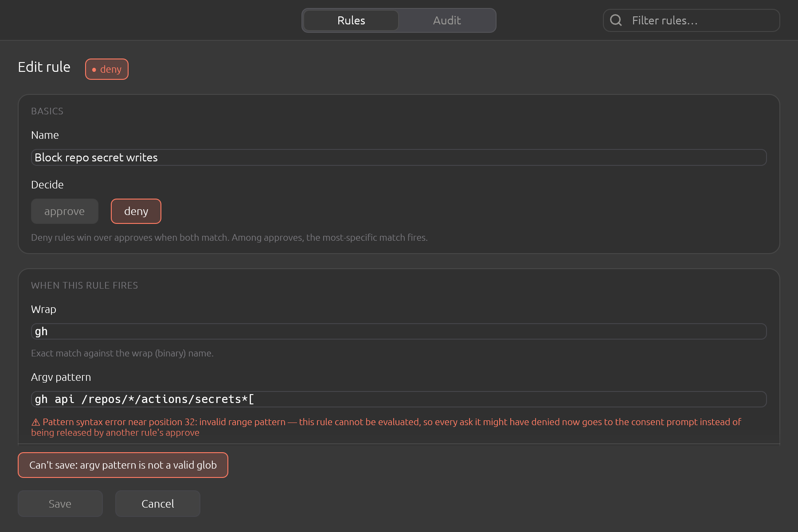Click the "Name" field label
The image size is (798, 532).
click(x=45, y=135)
